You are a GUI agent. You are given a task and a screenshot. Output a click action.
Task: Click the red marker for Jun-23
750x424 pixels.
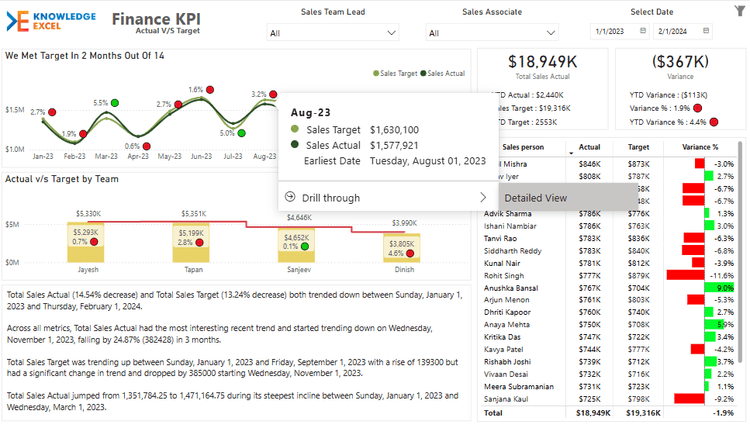pos(210,90)
